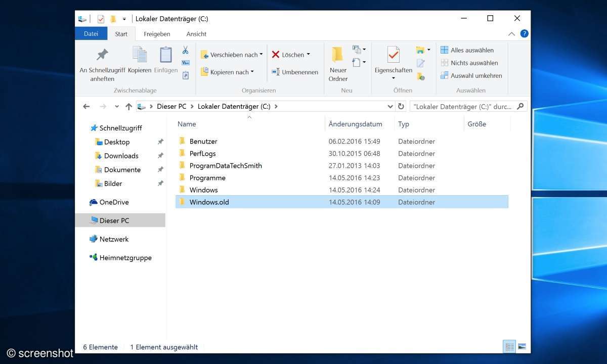Open Dokumente in the navigation pane
Viewport: 607px width, 364px height.
click(117, 170)
